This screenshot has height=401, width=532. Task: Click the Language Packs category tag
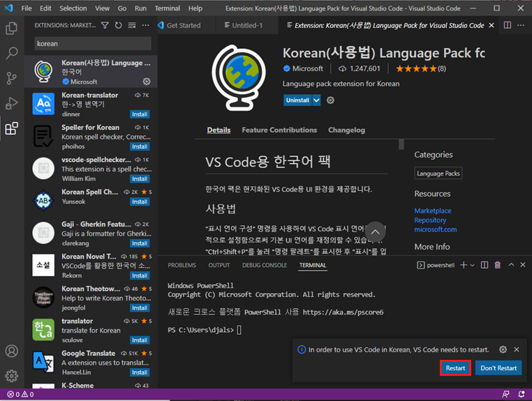tap(438, 173)
